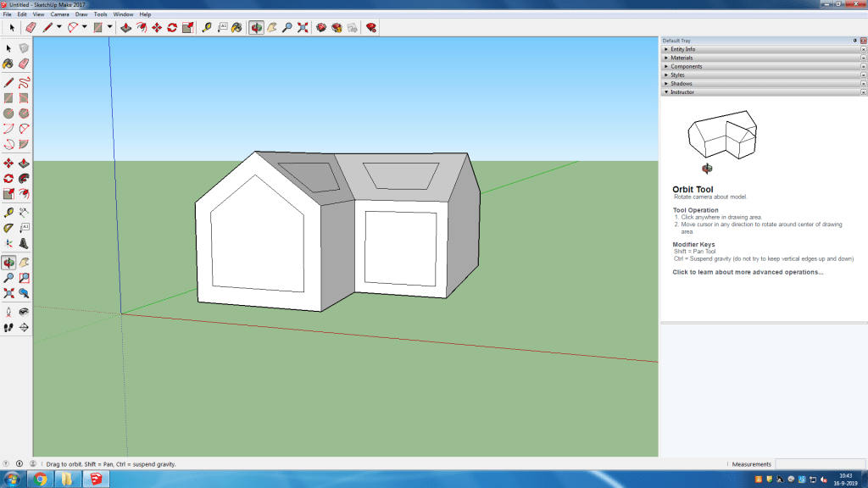Open Chrome from the Windows taskbar
Image resolution: width=868 pixels, height=488 pixels.
click(40, 480)
